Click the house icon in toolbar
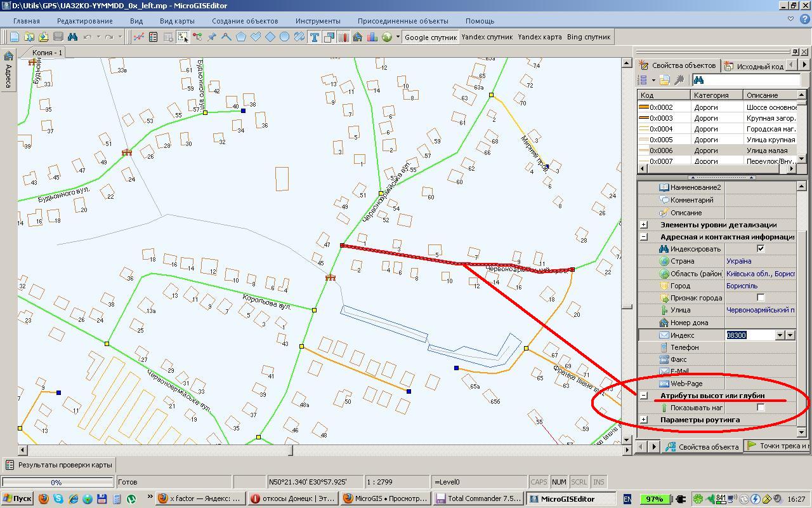Viewport: 812px width, 508px height. tap(358, 37)
